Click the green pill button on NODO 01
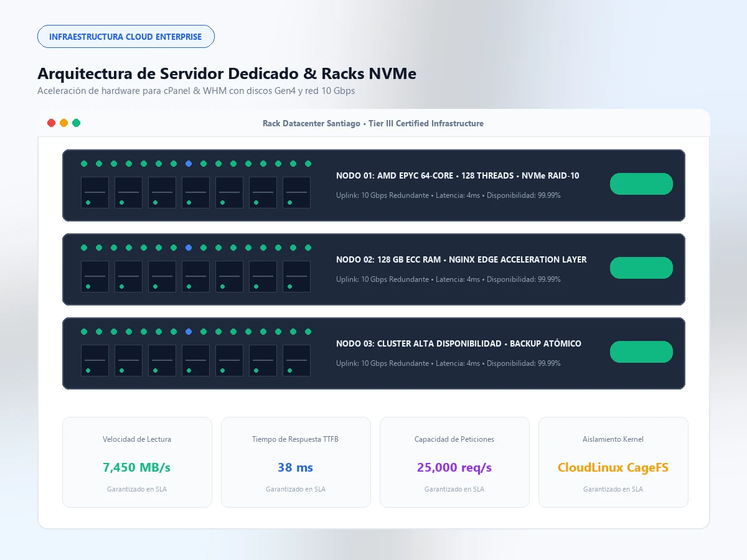Screen dimensions: 747x560 click(x=641, y=184)
